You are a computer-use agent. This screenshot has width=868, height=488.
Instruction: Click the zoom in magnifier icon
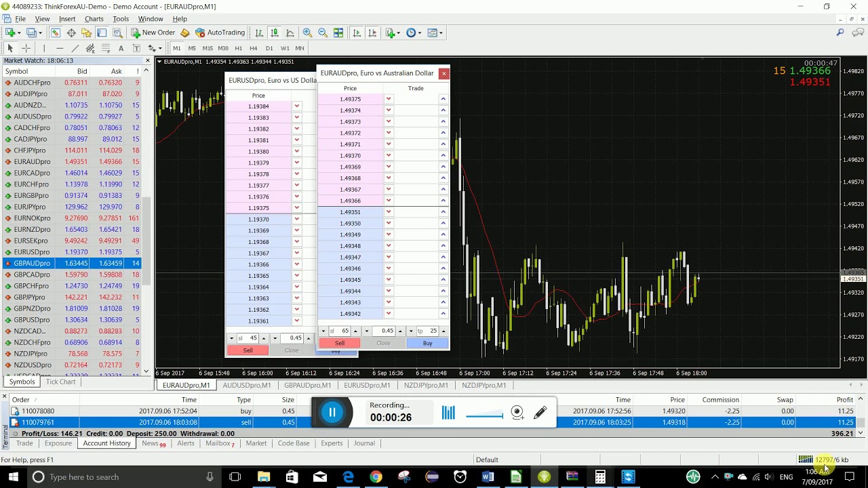(x=307, y=33)
